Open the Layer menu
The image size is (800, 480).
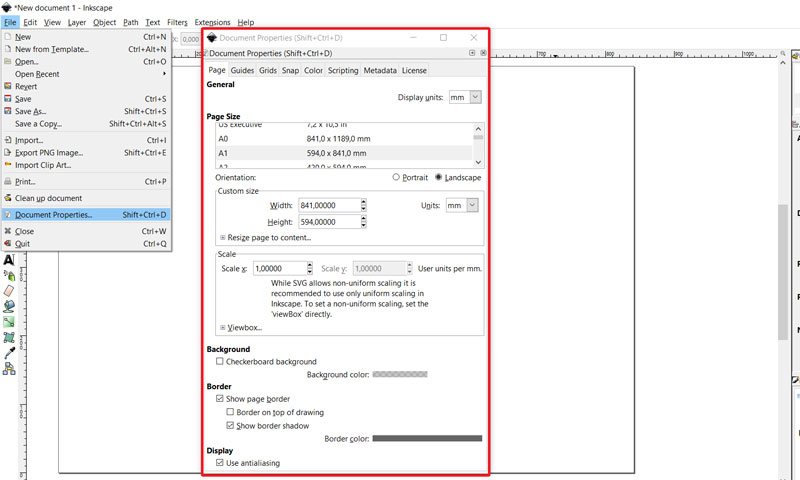[77, 22]
